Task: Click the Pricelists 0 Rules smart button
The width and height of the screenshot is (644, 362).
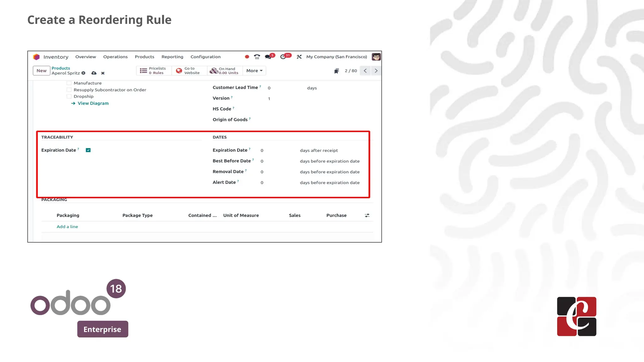Action: pos(154,71)
